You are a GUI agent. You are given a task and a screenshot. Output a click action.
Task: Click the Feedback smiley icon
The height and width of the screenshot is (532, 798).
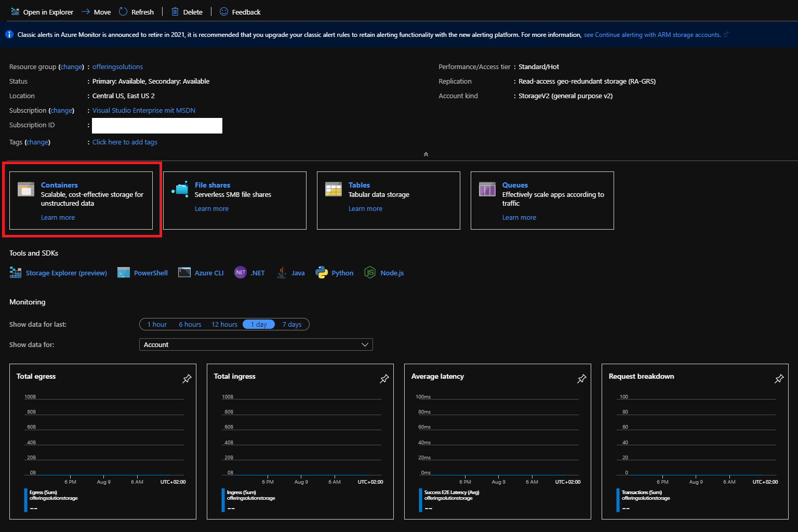pos(224,11)
